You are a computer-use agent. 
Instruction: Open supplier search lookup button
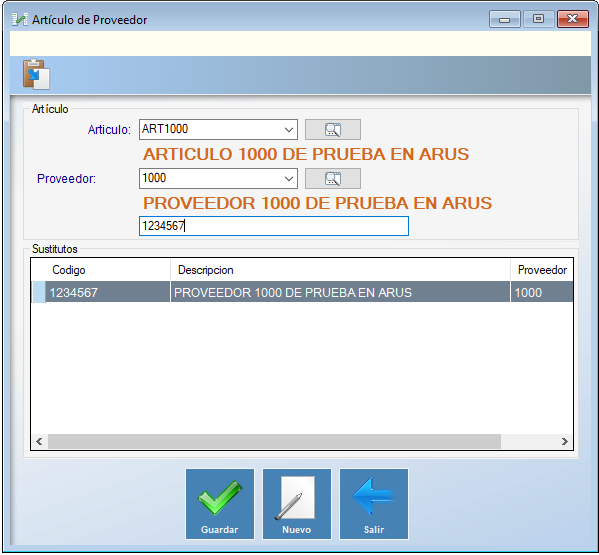(332, 178)
